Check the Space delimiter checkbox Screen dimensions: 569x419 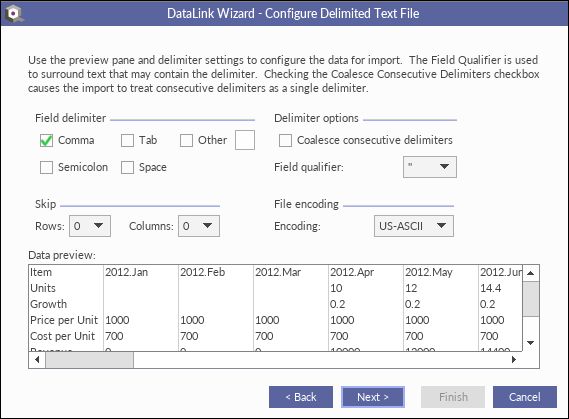(127, 168)
